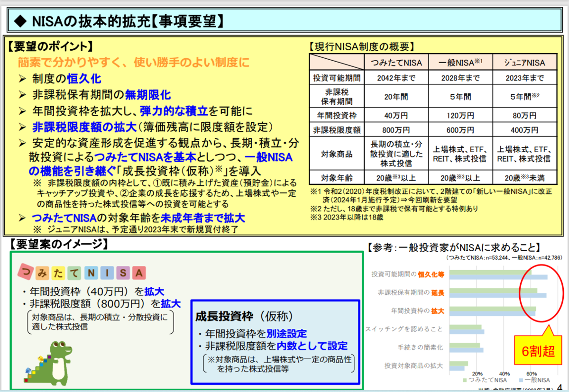569x392 pixels.
Task: Select footnote ※2 about 18歳まで非課税で保有可能
Action: pyautogui.click(x=395, y=209)
